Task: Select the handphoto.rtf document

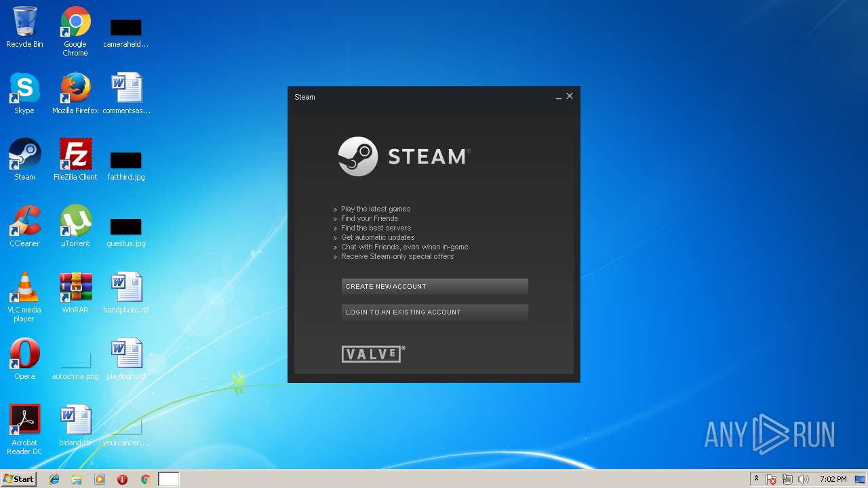Action: click(x=126, y=293)
